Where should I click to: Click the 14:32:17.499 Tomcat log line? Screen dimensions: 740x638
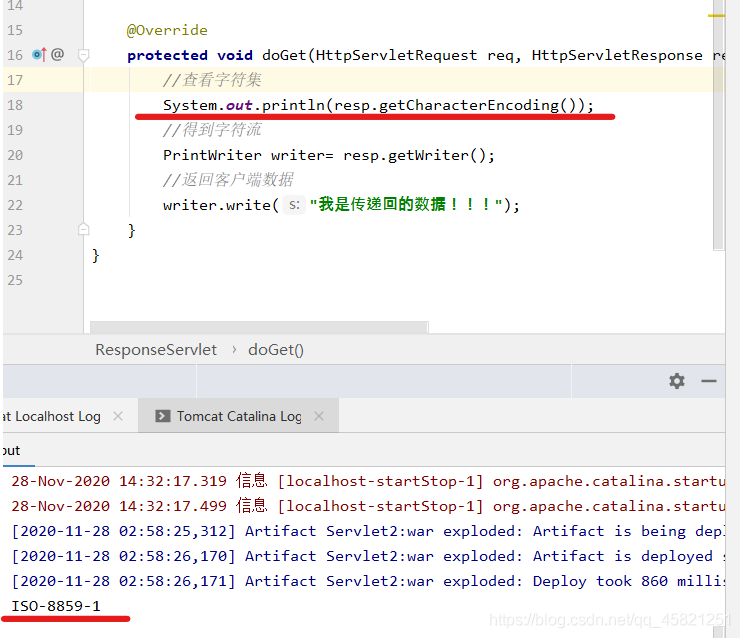368,506
